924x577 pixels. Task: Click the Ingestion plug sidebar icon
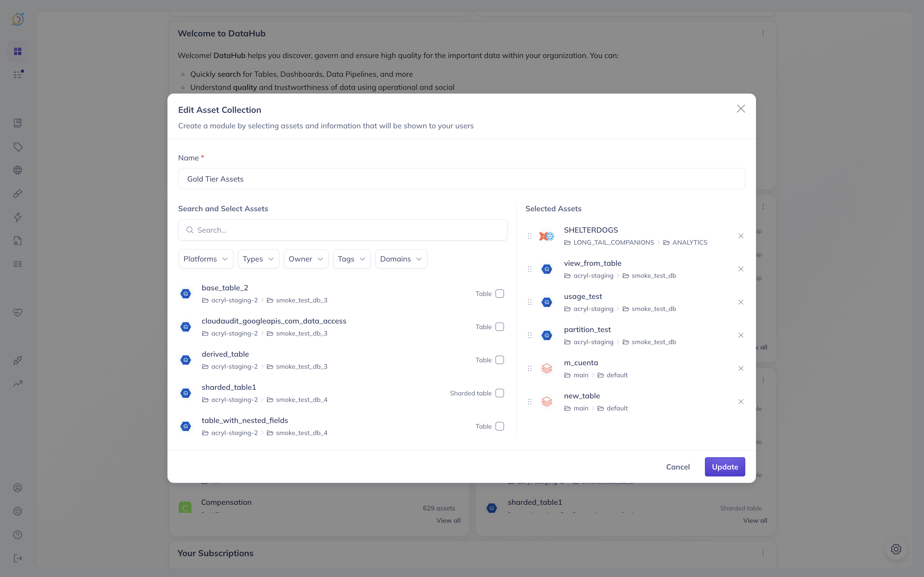18,360
